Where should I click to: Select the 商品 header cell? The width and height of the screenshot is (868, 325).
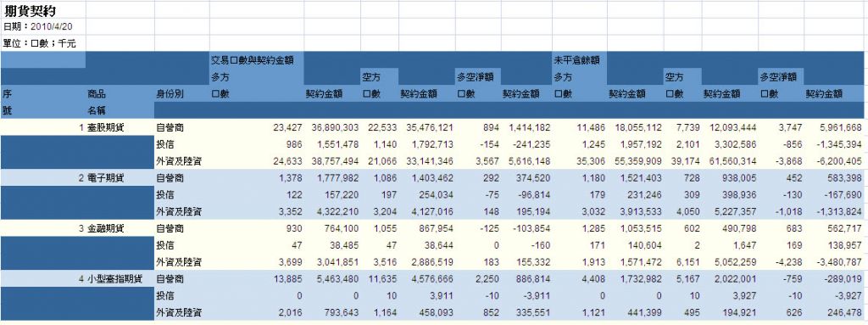[97, 94]
